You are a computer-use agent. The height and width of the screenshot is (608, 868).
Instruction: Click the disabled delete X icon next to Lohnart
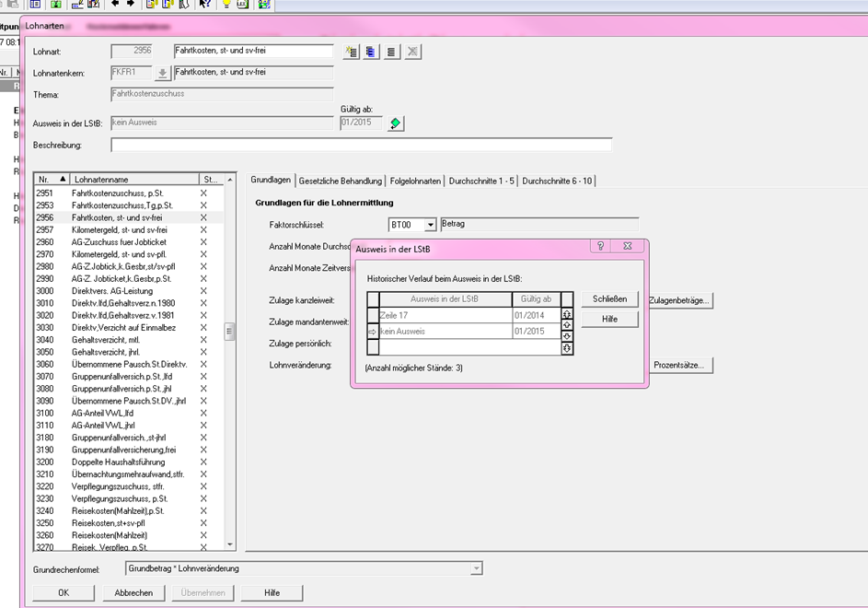[x=413, y=52]
